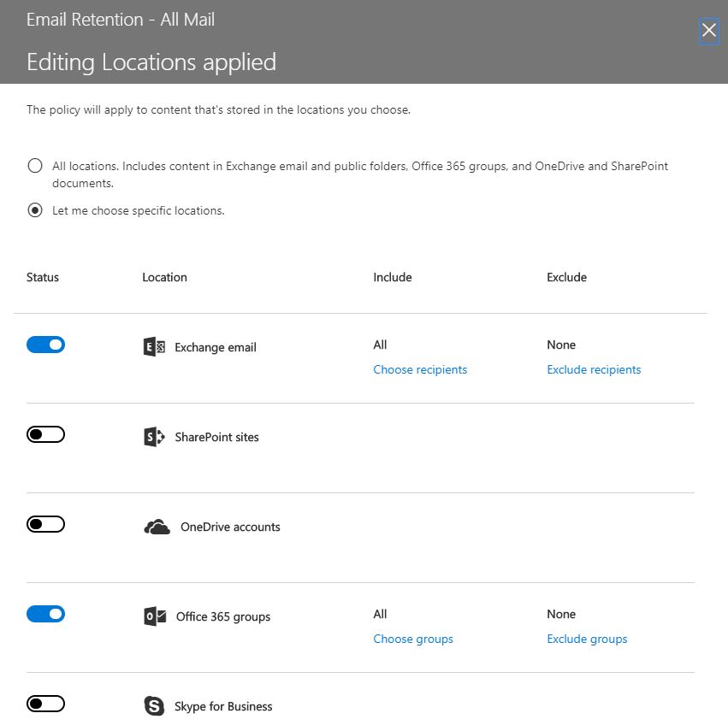Open Choose groups for Office 365 groups
728x725 pixels.
coord(413,639)
